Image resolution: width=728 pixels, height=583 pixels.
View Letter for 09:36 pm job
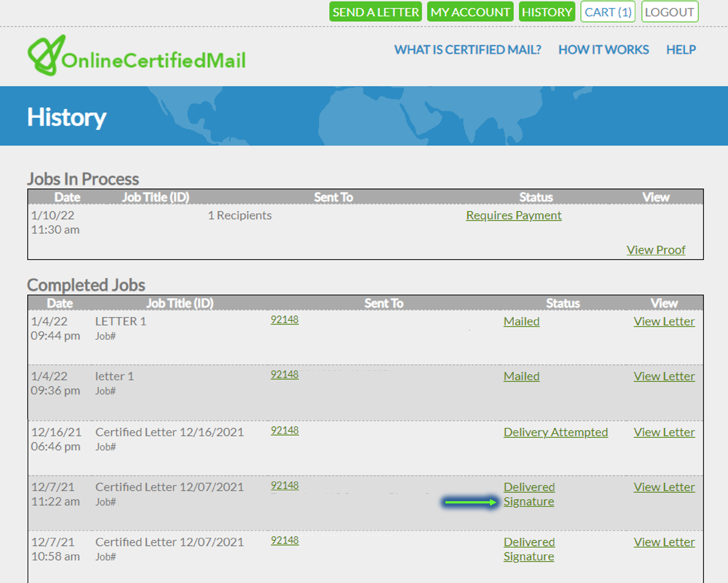click(664, 376)
